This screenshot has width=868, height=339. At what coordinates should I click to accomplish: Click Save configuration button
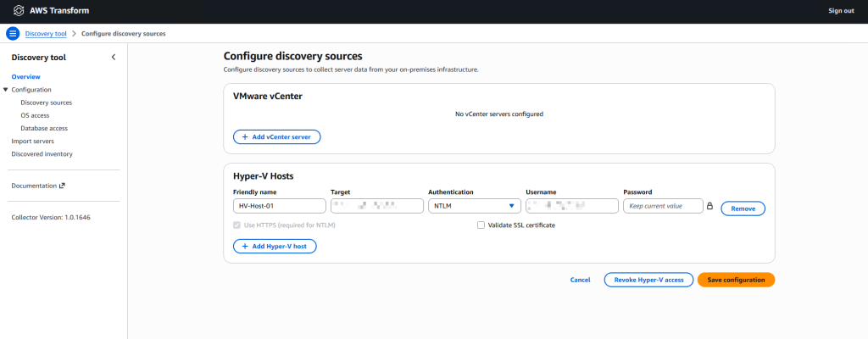pos(737,280)
